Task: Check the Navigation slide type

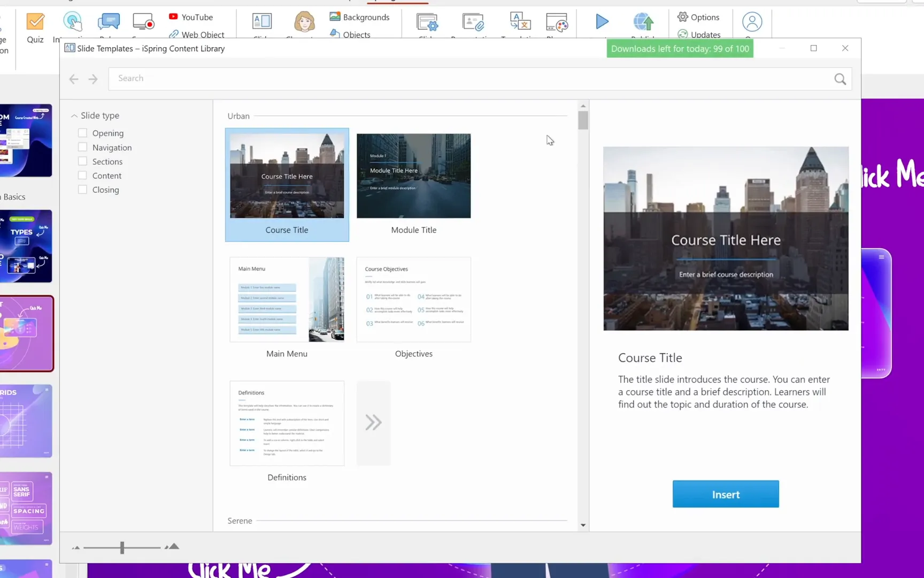Action: click(x=82, y=147)
